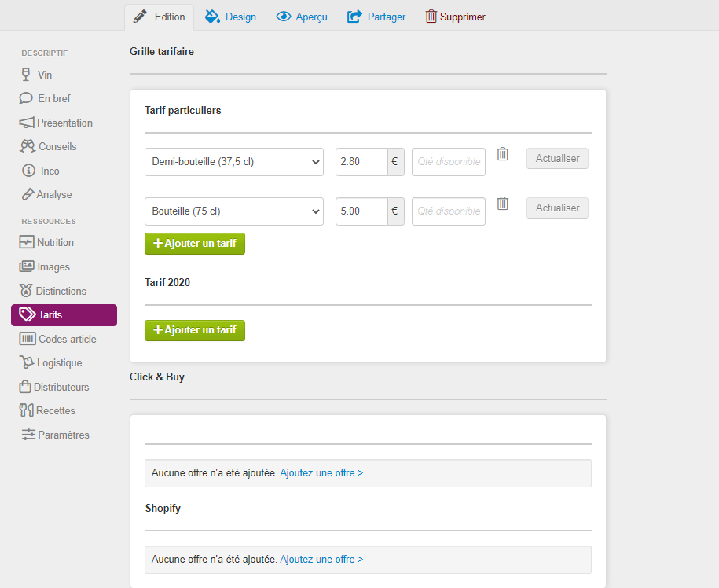Add a tarif under Tarif 2020

(195, 330)
